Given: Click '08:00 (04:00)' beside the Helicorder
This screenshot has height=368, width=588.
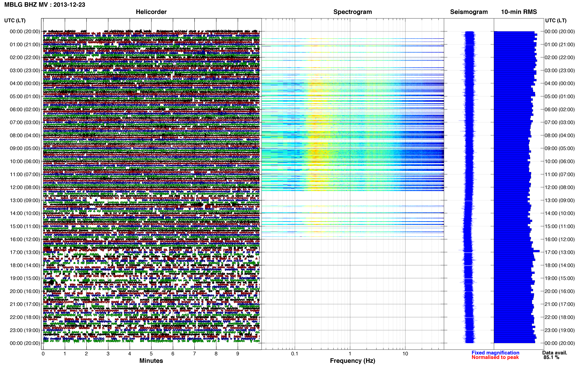Looking at the screenshot, I should (x=25, y=135).
